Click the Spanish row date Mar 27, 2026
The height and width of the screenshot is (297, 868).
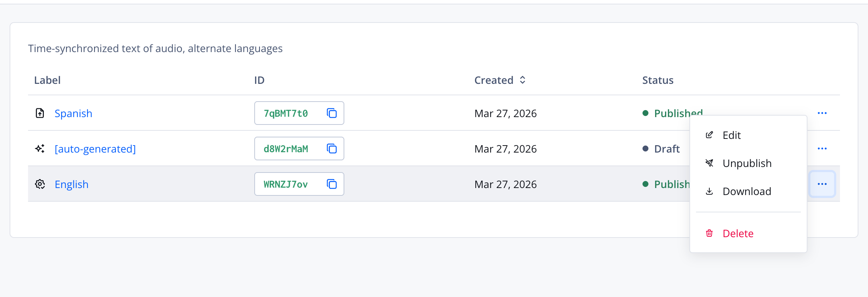coord(506,113)
